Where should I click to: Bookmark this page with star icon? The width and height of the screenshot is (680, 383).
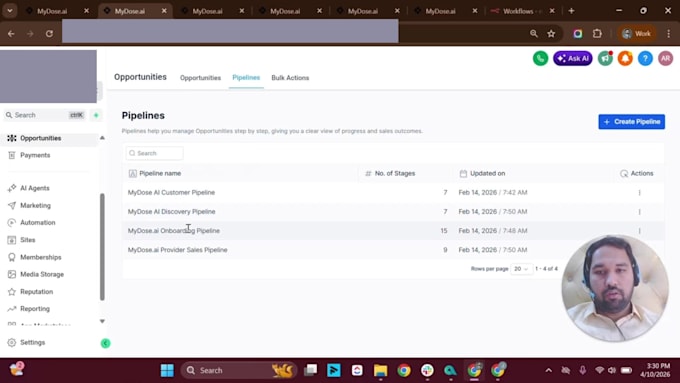tap(551, 33)
